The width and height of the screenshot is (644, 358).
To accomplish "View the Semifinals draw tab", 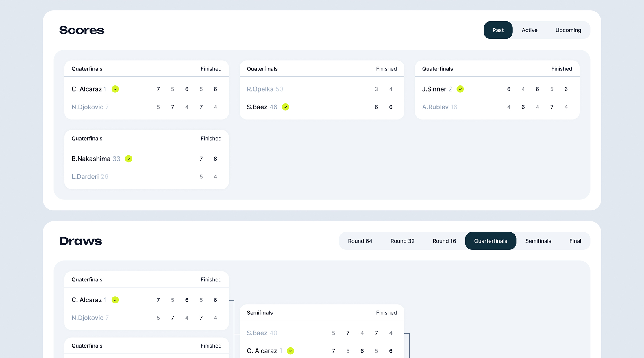I will point(538,241).
